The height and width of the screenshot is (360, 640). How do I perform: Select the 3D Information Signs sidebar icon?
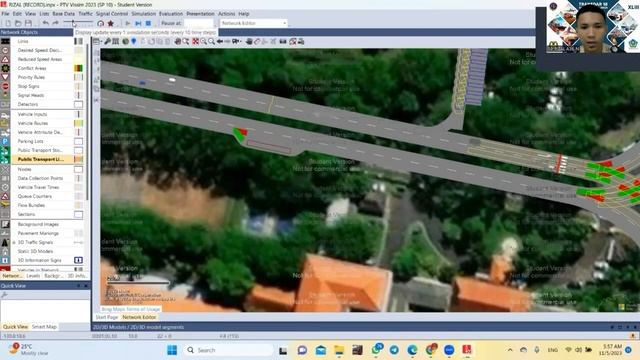point(5,260)
